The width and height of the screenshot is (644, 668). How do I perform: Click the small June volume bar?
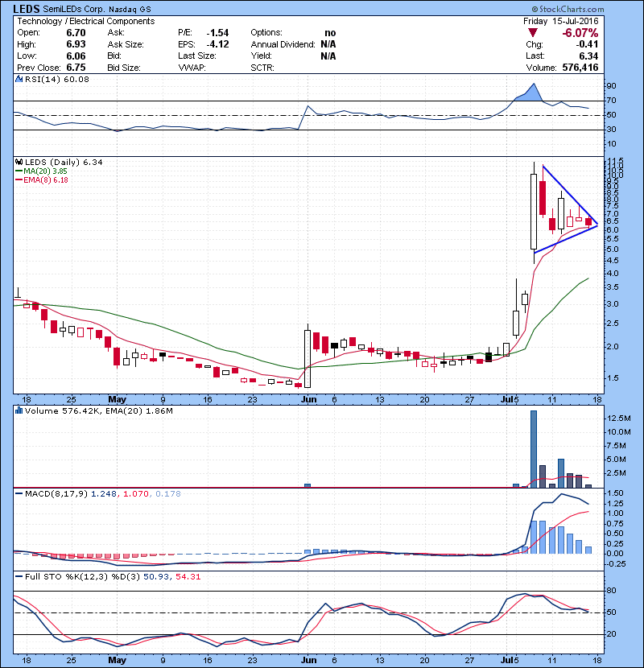click(x=308, y=485)
